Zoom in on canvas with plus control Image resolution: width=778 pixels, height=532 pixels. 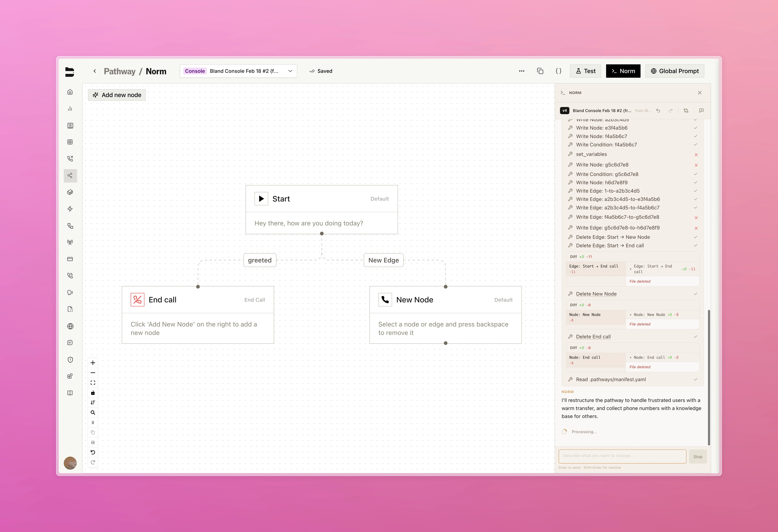93,363
